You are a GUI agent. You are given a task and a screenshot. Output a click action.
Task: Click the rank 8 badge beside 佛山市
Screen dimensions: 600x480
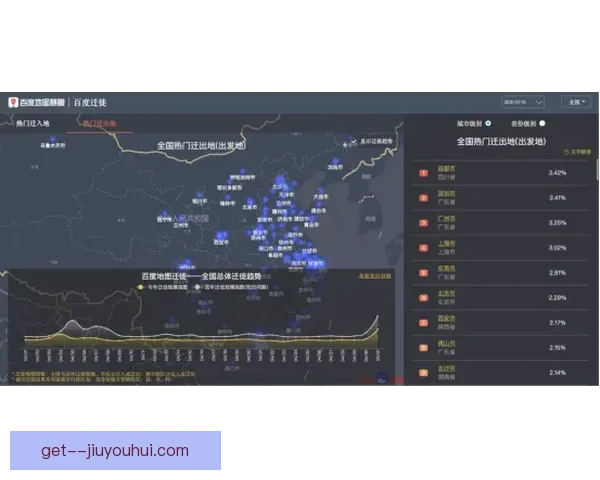point(423,348)
